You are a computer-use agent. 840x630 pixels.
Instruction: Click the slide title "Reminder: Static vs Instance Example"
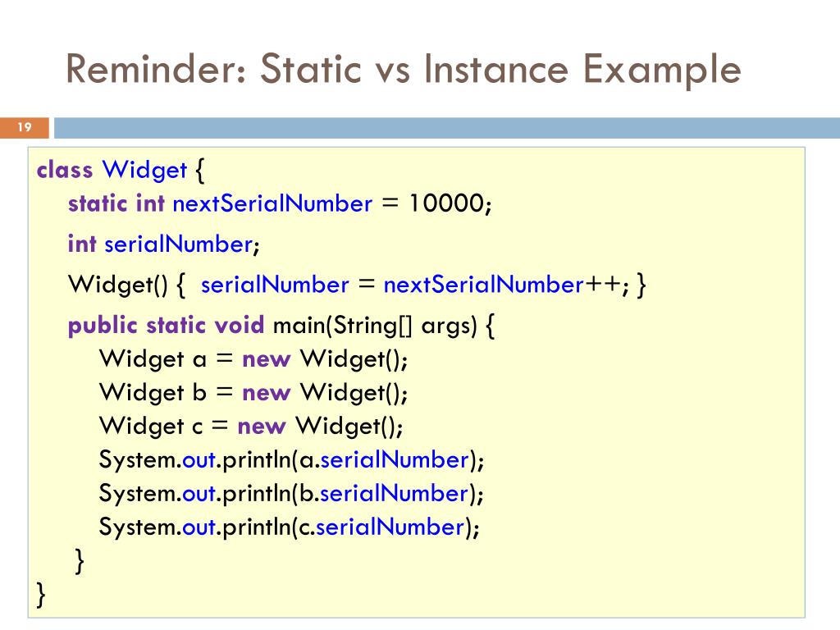pos(403,70)
